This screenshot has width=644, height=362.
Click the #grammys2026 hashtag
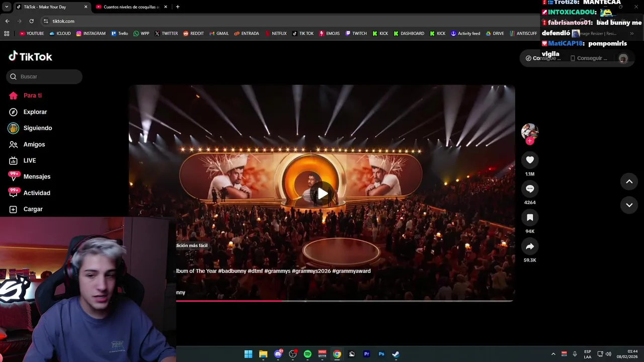[311, 271]
